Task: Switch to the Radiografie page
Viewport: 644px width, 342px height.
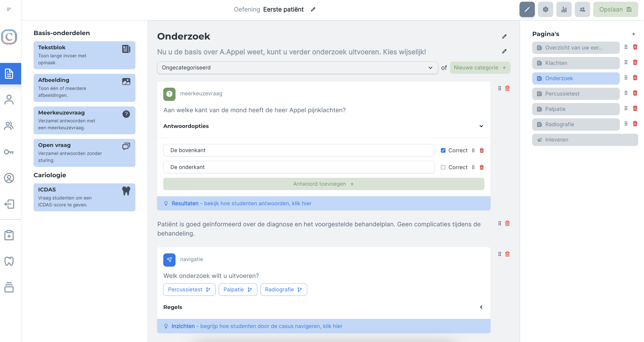Action: point(576,124)
